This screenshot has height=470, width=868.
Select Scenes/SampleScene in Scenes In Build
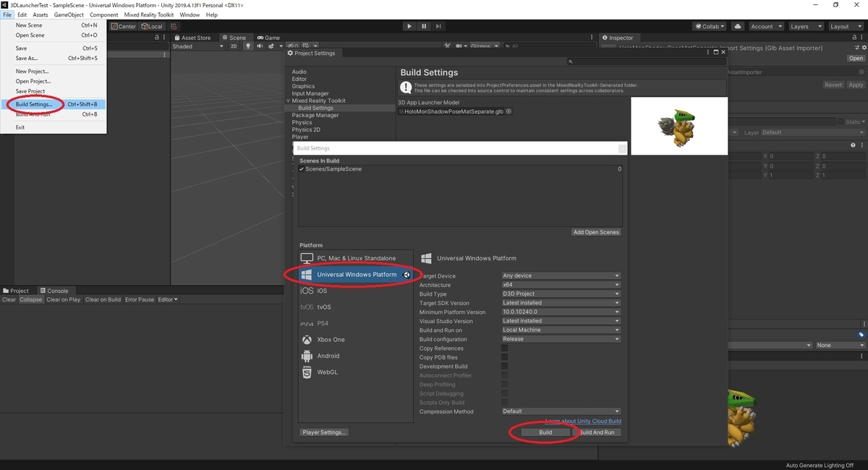(x=460, y=168)
